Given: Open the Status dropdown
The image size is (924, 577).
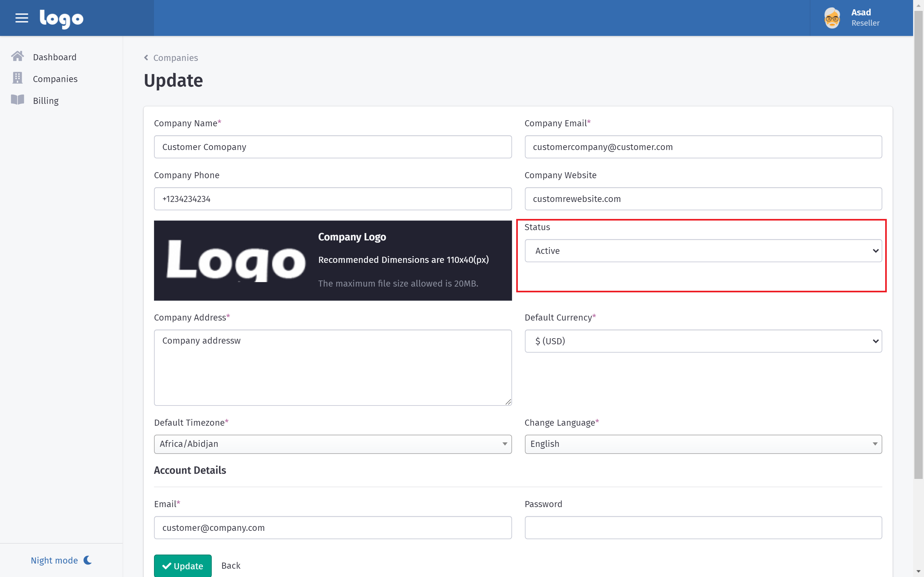Looking at the screenshot, I should coord(703,251).
